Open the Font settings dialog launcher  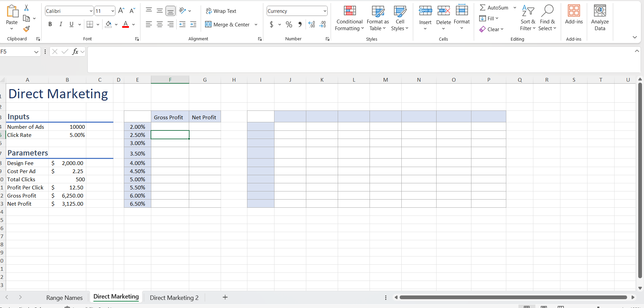click(137, 39)
